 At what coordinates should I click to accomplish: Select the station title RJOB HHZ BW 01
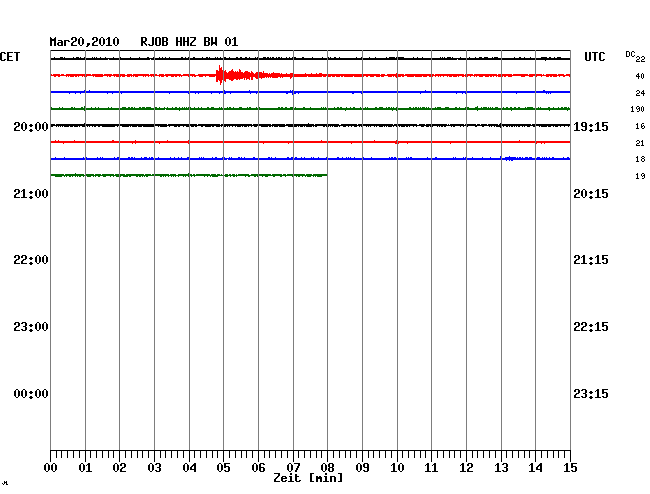coord(189,42)
